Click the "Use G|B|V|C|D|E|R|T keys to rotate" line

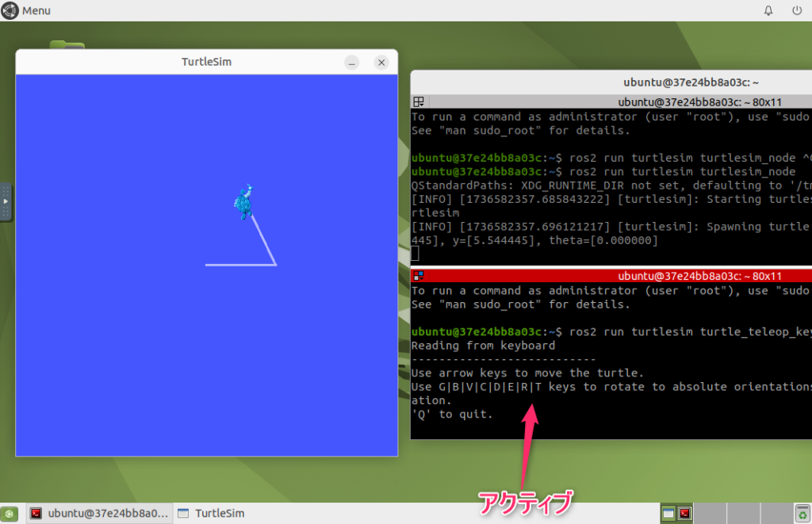611,387
